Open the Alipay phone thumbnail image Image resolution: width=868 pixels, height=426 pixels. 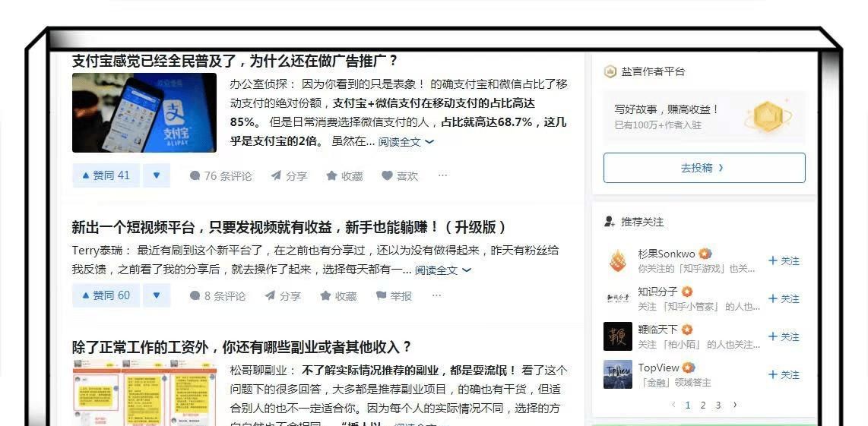pos(144,113)
